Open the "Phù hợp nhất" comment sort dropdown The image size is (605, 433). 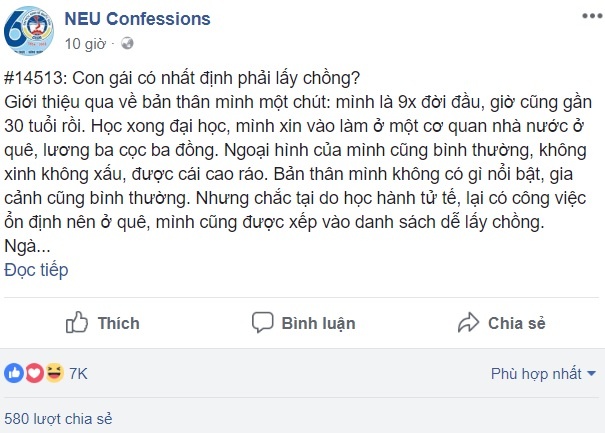coord(536,374)
